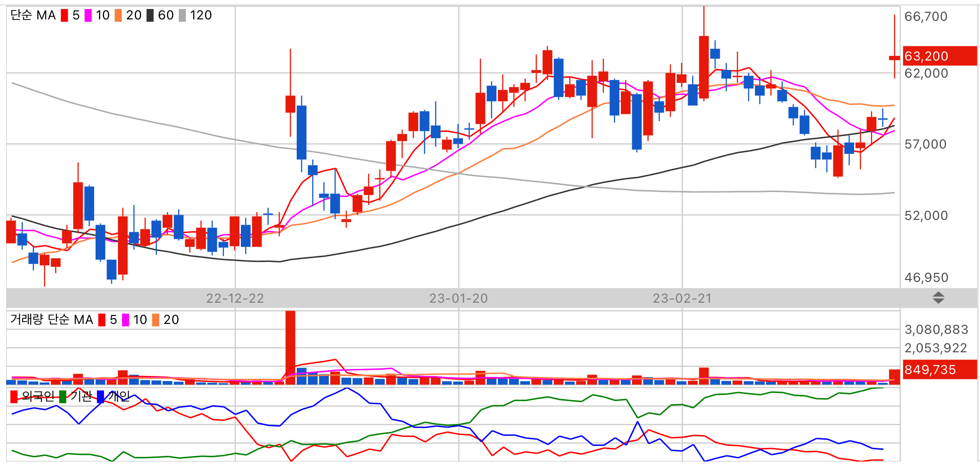980x471 pixels.
Task: Click the red MA 5 color swatch
Action: pos(64,16)
